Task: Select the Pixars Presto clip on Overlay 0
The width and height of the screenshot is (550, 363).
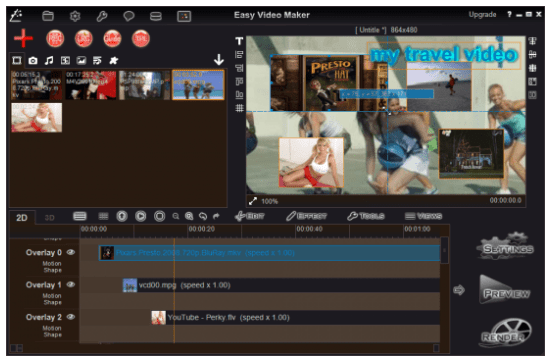Action: tap(269, 253)
